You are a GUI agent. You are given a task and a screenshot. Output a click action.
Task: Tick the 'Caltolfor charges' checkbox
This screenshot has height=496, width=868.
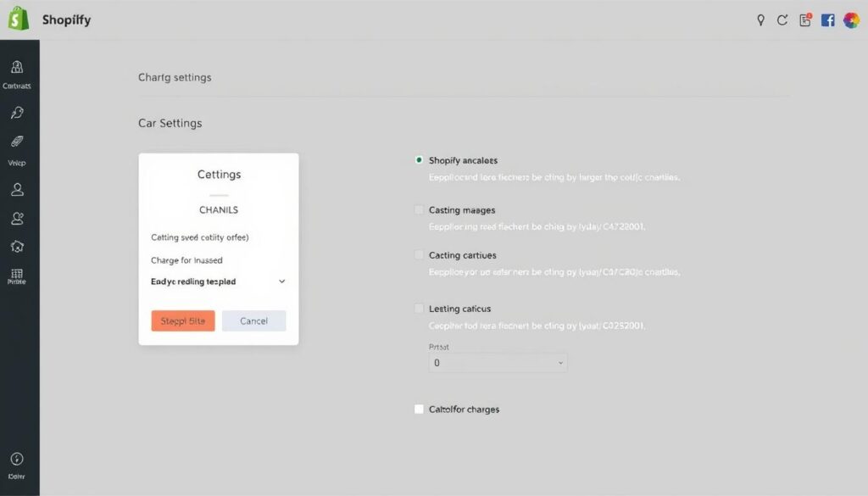click(x=419, y=409)
